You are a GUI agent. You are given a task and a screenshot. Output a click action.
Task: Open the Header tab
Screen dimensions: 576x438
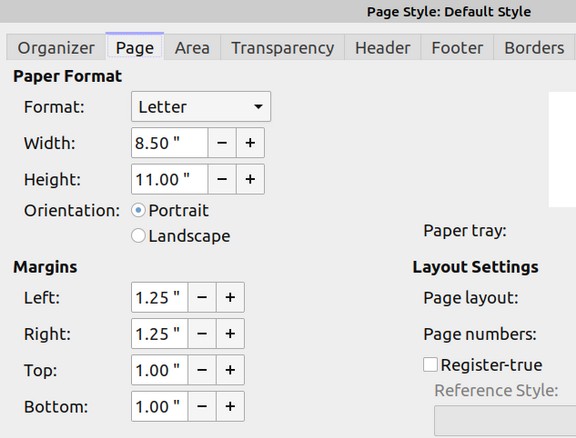point(382,48)
